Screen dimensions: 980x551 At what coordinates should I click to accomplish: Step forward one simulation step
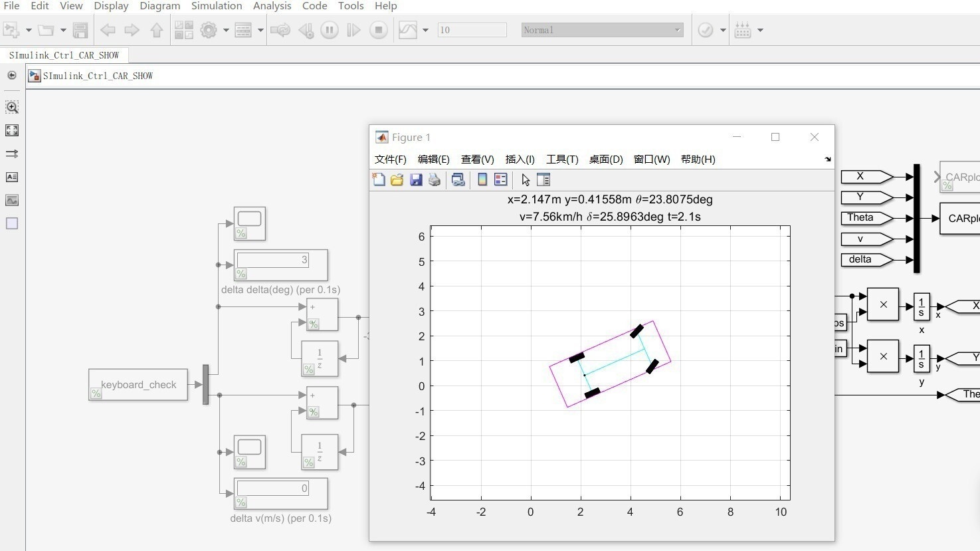(354, 30)
